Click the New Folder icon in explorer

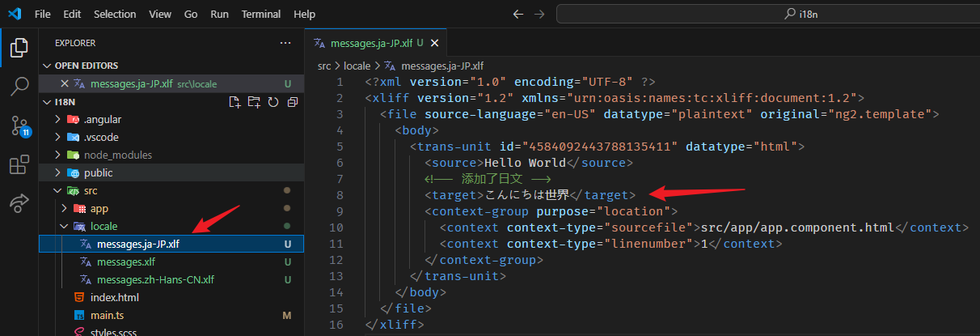254,102
